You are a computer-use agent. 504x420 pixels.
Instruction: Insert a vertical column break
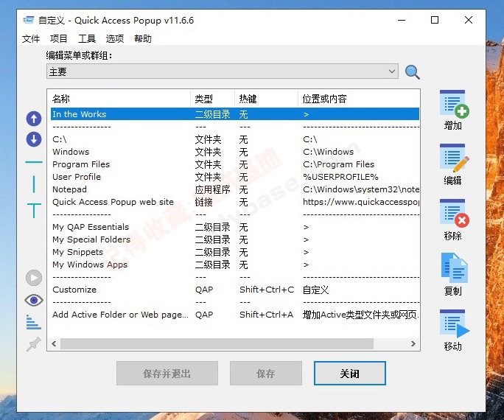point(34,184)
